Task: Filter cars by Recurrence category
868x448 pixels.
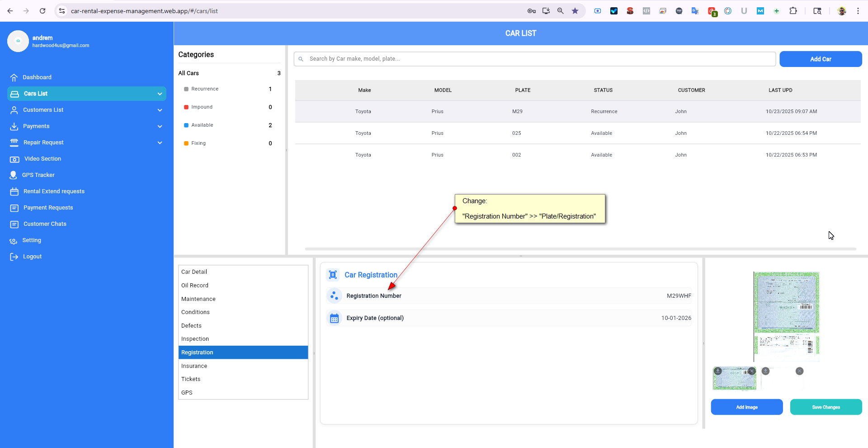Action: [204, 89]
